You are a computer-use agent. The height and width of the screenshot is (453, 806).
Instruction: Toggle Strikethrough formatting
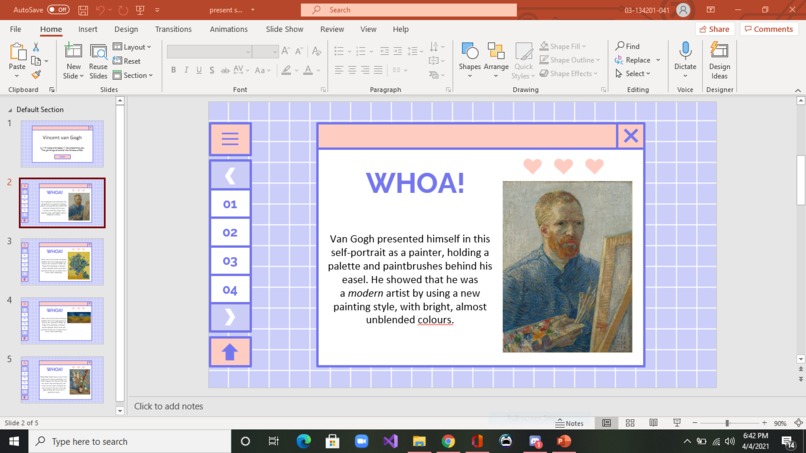pos(225,70)
